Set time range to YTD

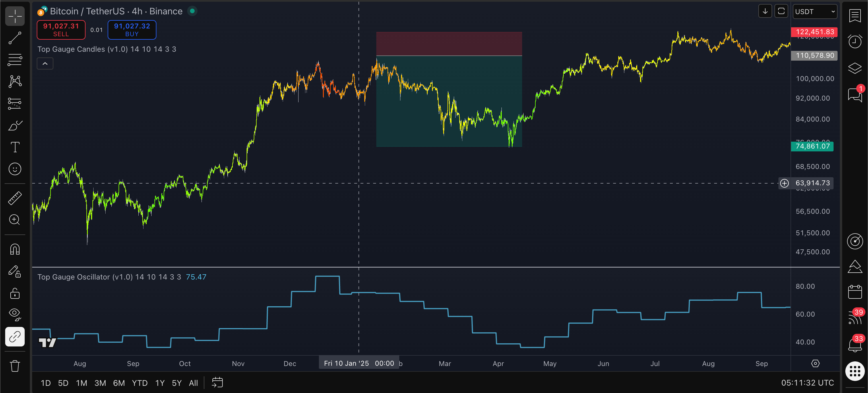(x=140, y=383)
